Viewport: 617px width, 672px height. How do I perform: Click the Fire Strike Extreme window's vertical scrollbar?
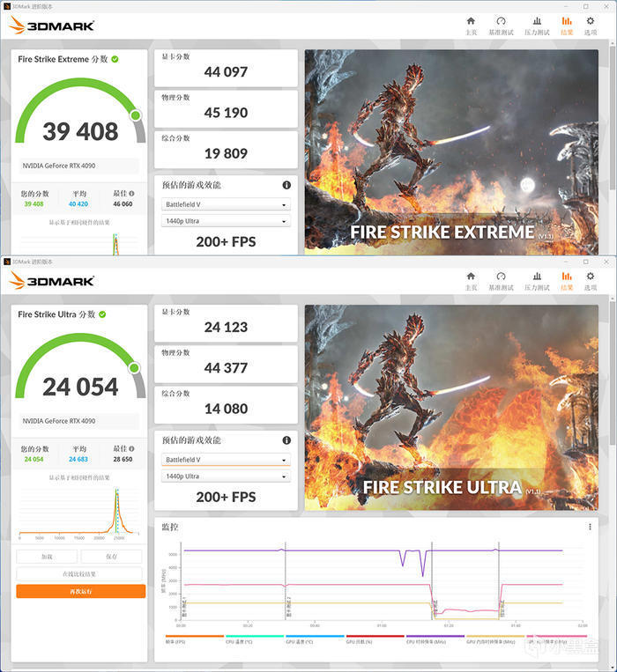(613, 118)
